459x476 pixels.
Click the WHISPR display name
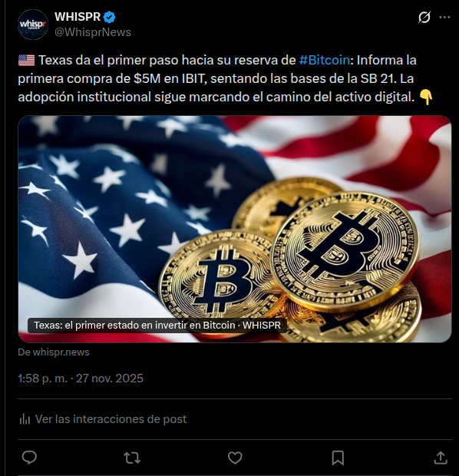(78, 17)
